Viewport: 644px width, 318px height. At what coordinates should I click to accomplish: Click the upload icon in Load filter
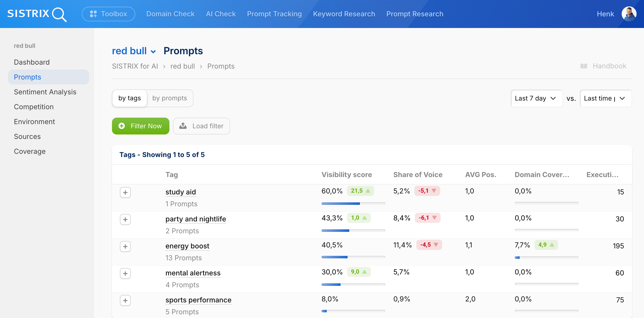[183, 126]
